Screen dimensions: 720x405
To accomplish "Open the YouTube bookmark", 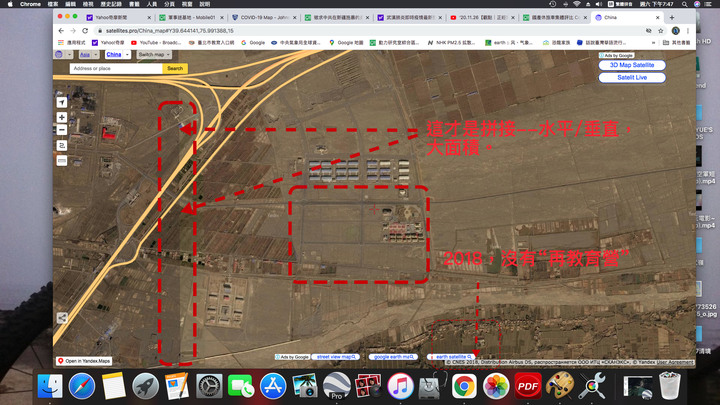I will pyautogui.click(x=156, y=43).
